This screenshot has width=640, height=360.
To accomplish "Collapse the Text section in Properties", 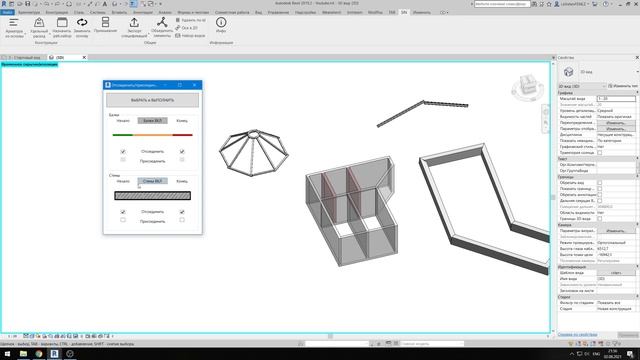I will (637, 159).
